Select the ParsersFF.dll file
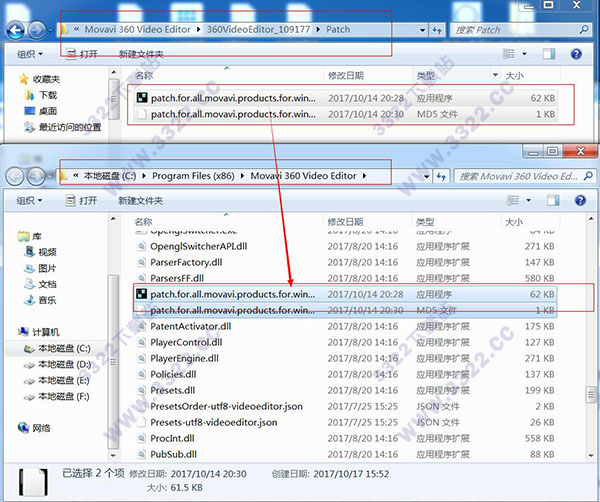600x502 pixels. click(345, 278)
